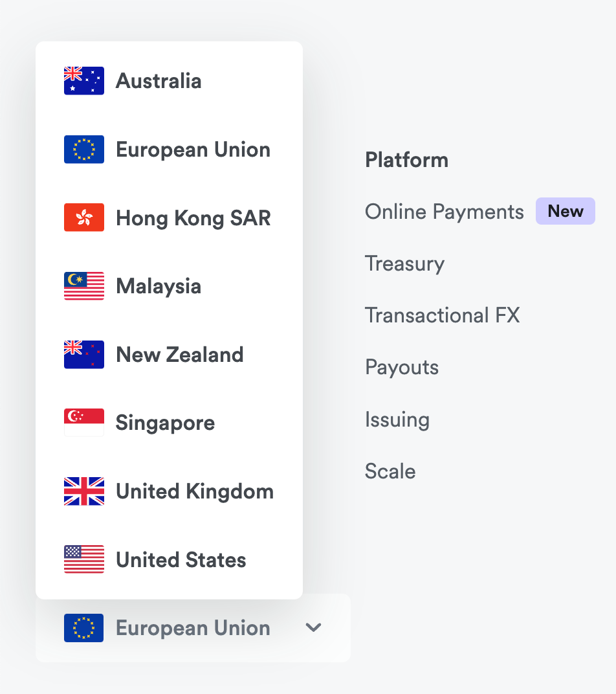Viewport: 616px width, 694px height.
Task: Click the New Zealand flag icon
Action: [84, 355]
